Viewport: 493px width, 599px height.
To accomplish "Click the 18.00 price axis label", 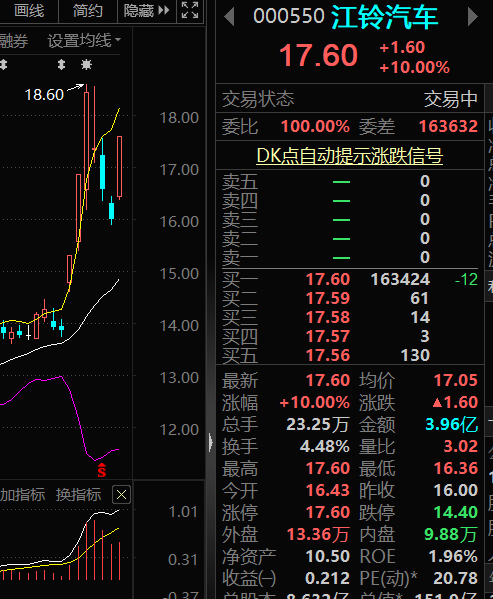I will (x=179, y=118).
